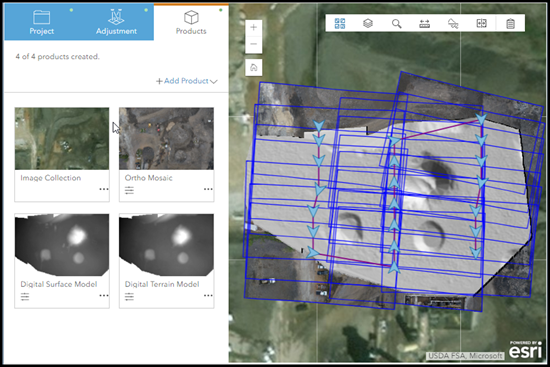
Task: Return map to home extent
Action: (254, 67)
